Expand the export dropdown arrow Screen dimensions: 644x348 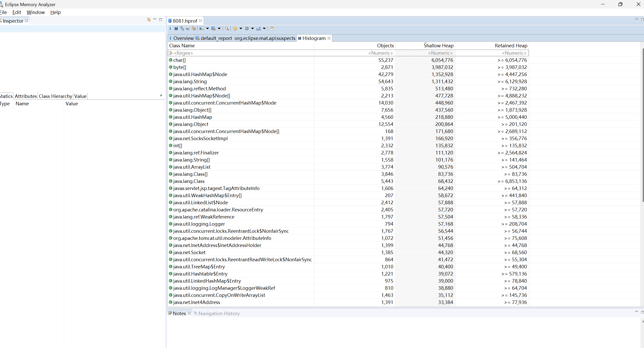pos(264,28)
